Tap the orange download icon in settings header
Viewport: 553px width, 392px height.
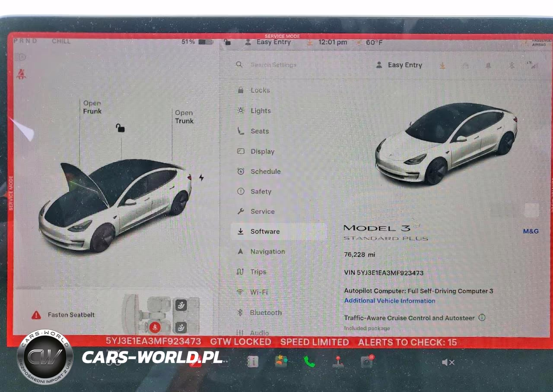[x=442, y=65]
